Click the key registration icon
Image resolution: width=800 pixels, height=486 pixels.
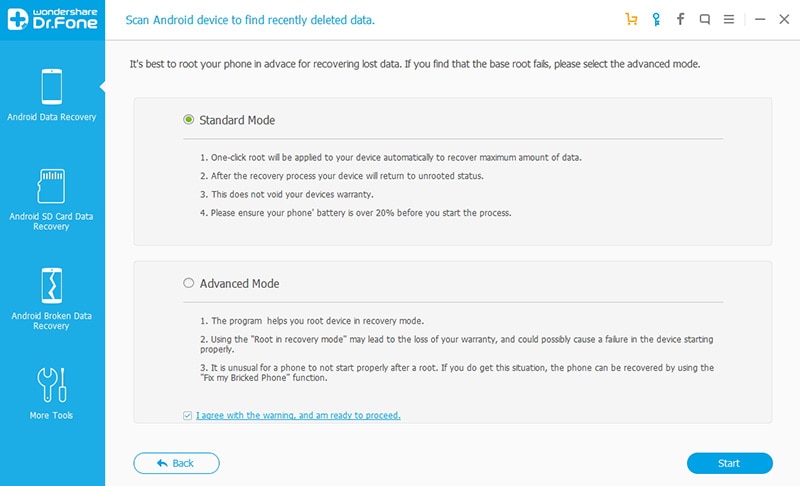click(656, 19)
